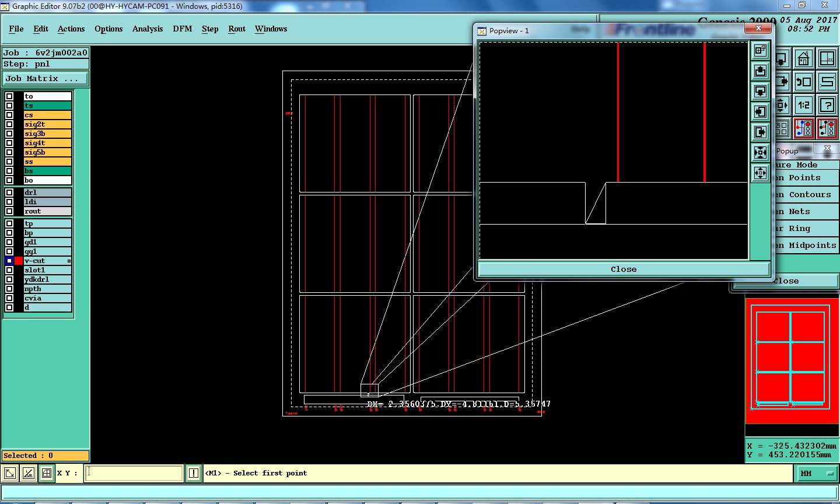840x504 pixels.
Task: Click the red panel overview thumbnail
Action: 792,360
